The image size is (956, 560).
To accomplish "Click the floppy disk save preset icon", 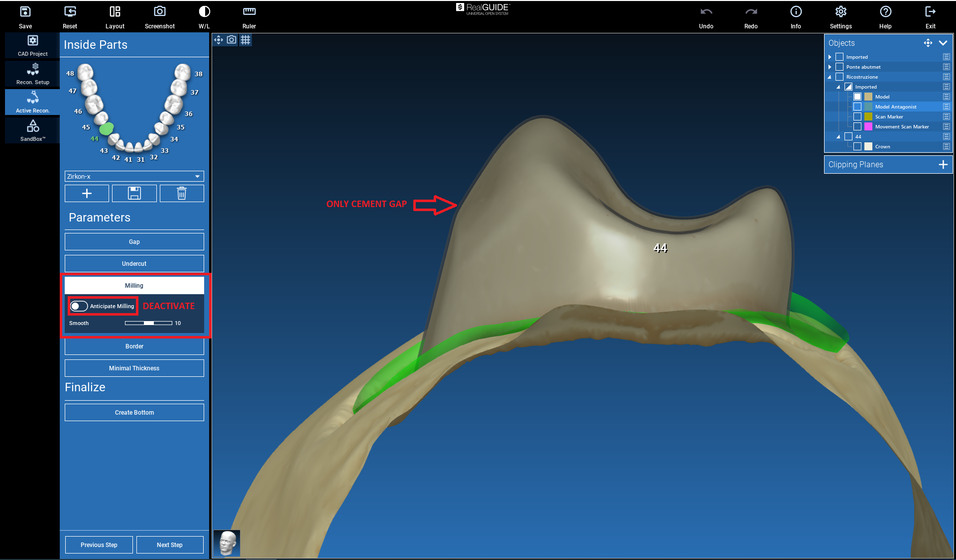I will [134, 193].
